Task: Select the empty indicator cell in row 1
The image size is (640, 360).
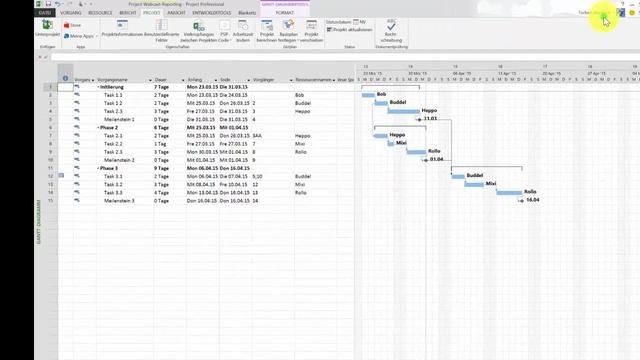Action: 65,87
